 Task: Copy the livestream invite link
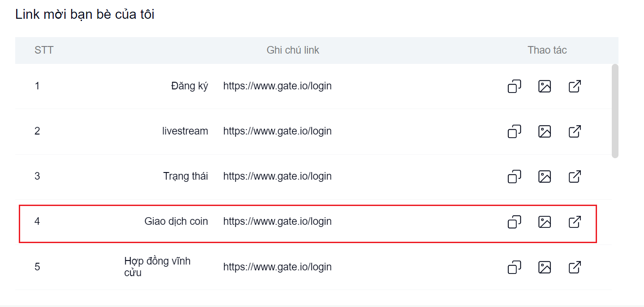point(514,131)
